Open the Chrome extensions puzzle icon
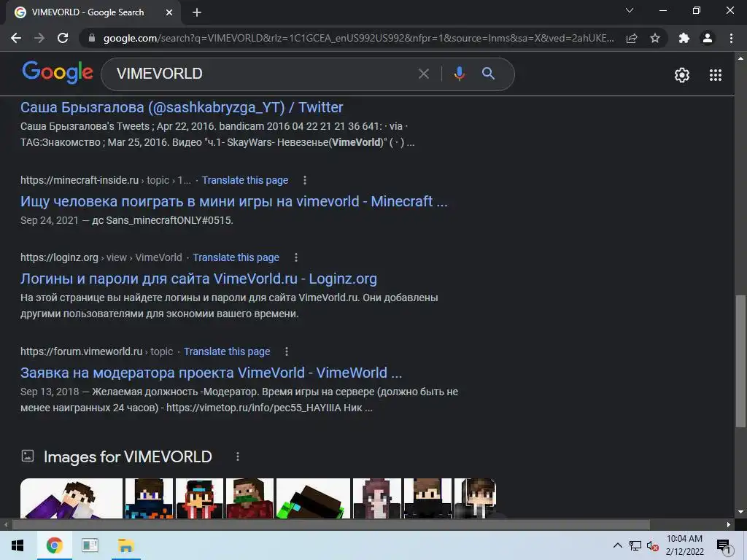This screenshot has height=560, width=747. pos(684,38)
